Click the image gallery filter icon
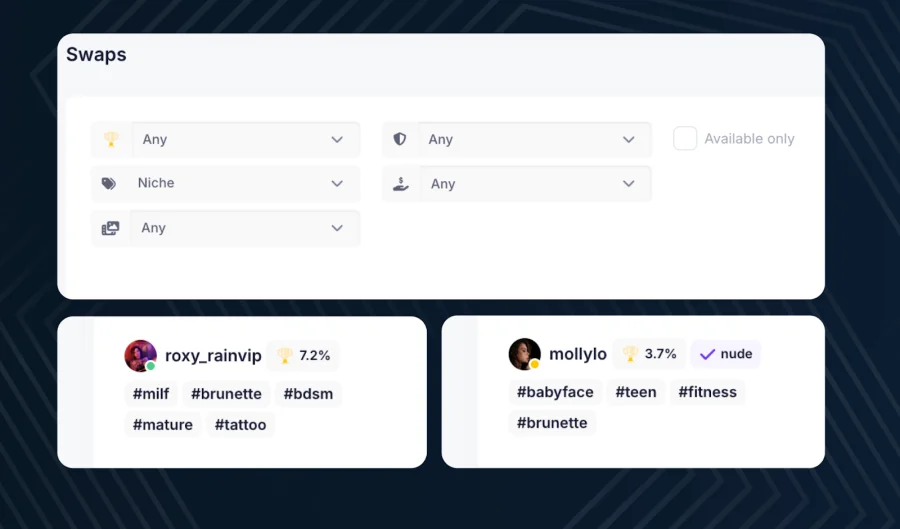Viewport: 900px width, 529px height. [x=110, y=228]
